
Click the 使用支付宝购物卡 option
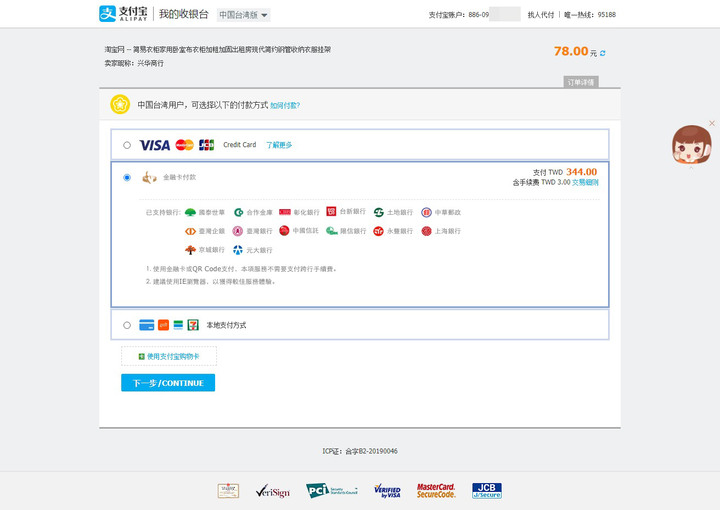(x=169, y=356)
